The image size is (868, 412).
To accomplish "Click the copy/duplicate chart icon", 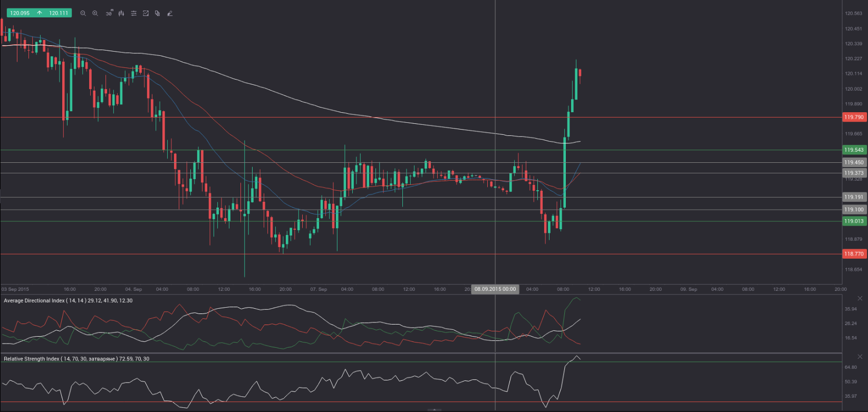I will click(157, 13).
